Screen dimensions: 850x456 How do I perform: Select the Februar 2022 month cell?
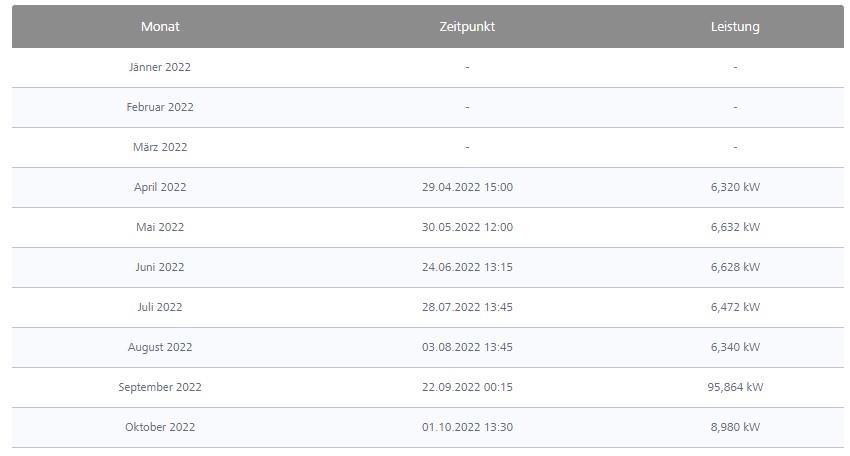point(160,107)
